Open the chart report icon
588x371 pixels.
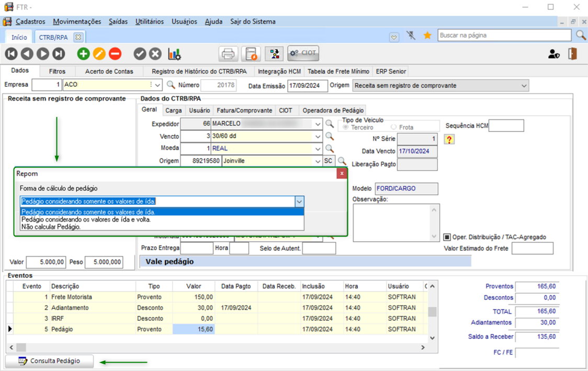(174, 53)
